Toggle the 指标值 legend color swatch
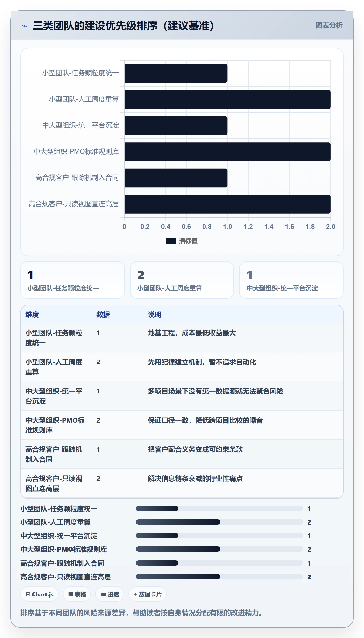 pyautogui.click(x=171, y=241)
